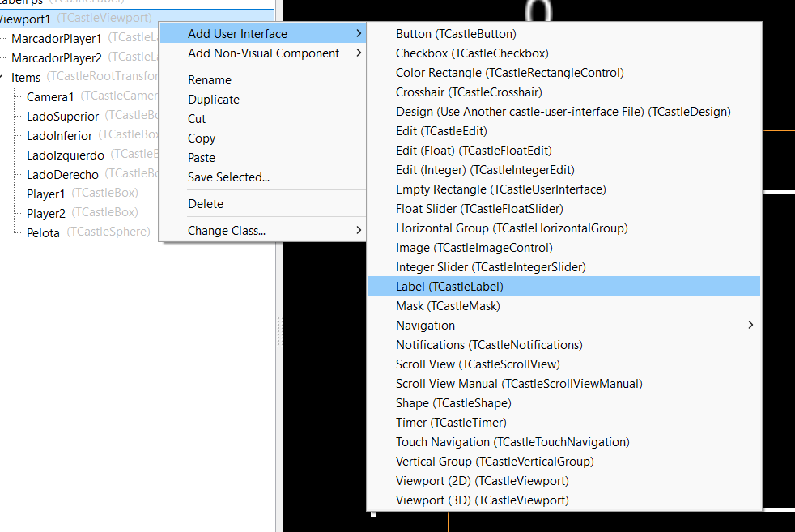Add an Empty Rectangle (TCastleUserInterface)
795x532 pixels.
(x=564, y=189)
